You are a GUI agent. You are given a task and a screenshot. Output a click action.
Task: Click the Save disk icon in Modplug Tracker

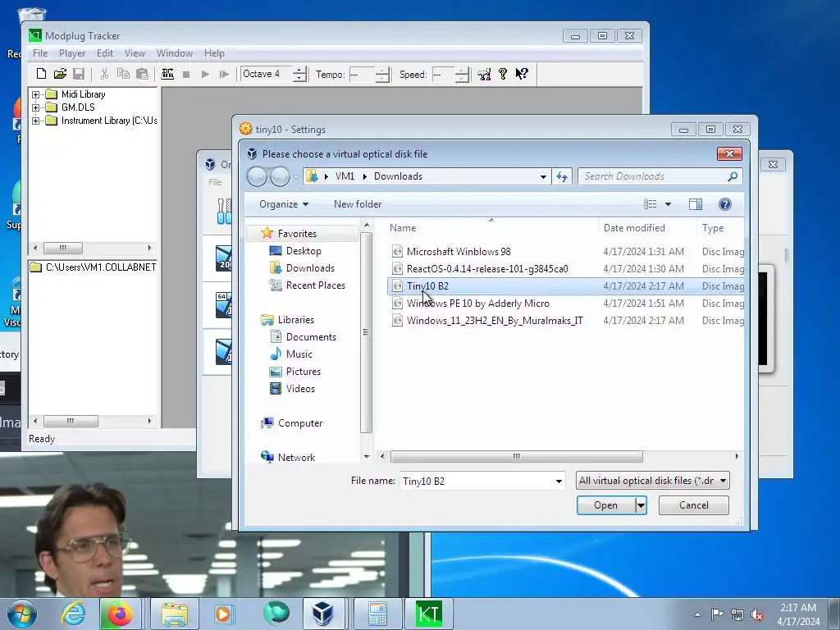coord(79,74)
